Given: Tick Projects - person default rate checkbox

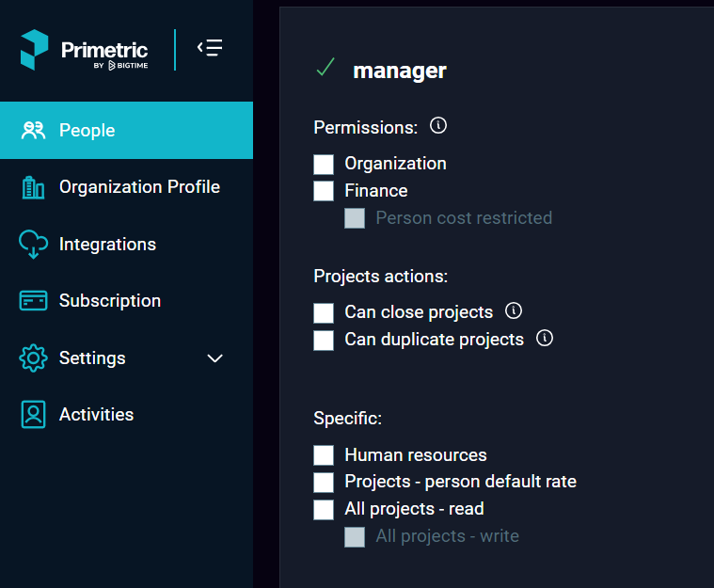Looking at the screenshot, I should pyautogui.click(x=324, y=483).
